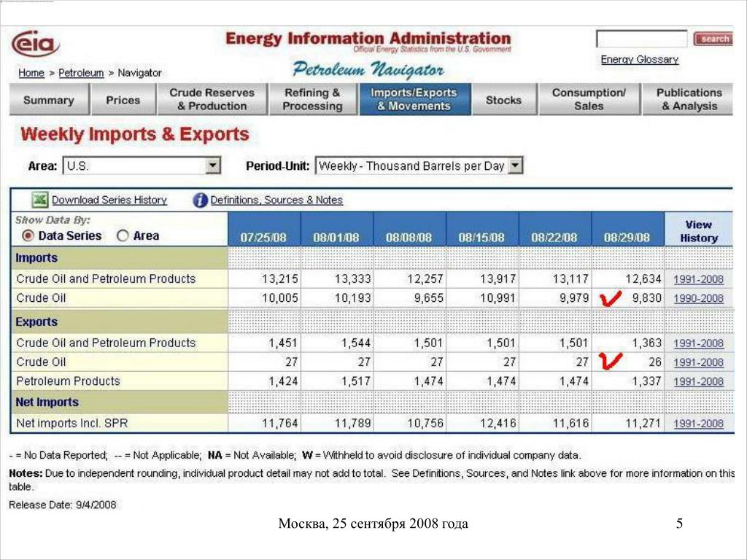The image size is (747, 560).
Task: Click the Excel download icon
Action: (x=39, y=200)
